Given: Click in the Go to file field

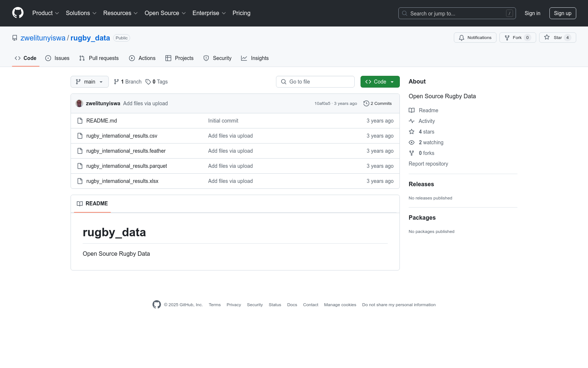Looking at the screenshot, I should (315, 82).
